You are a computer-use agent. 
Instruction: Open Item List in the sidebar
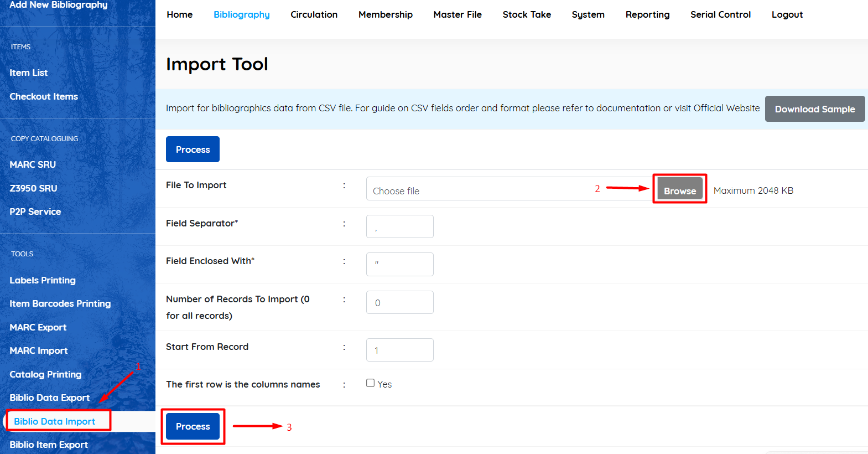point(29,73)
